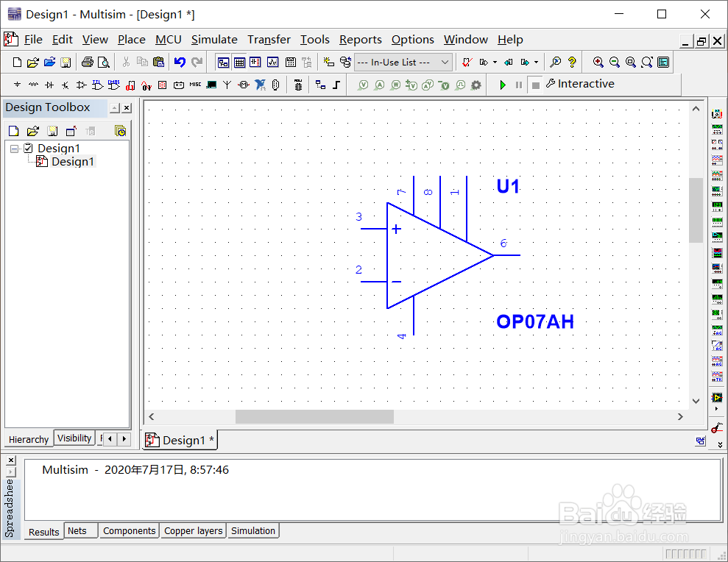Expand instruments toolbar overflow arrow

720,444
